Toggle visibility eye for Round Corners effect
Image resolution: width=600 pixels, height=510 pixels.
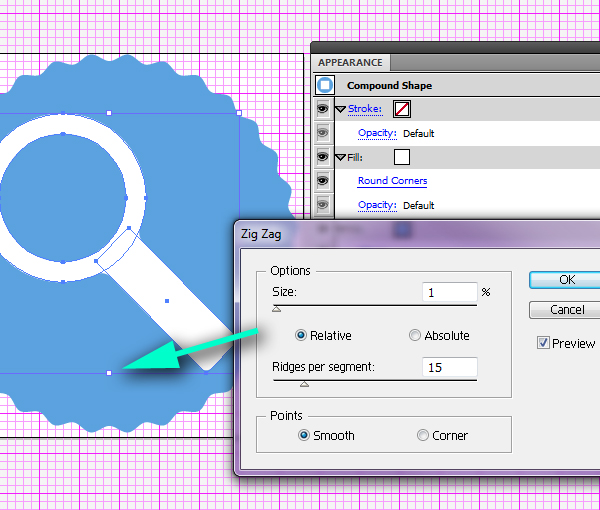pyautogui.click(x=323, y=181)
